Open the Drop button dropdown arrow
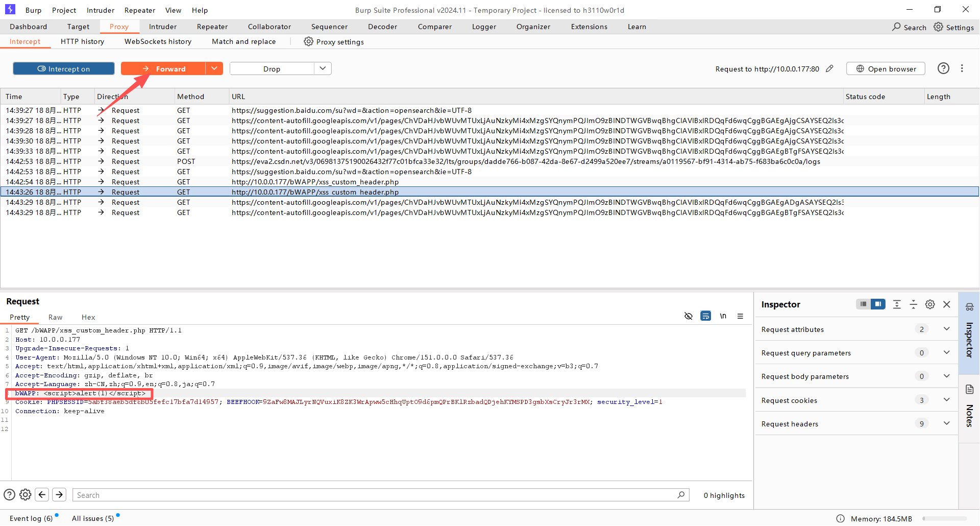Viewport: 980px width, 526px height. click(323, 68)
